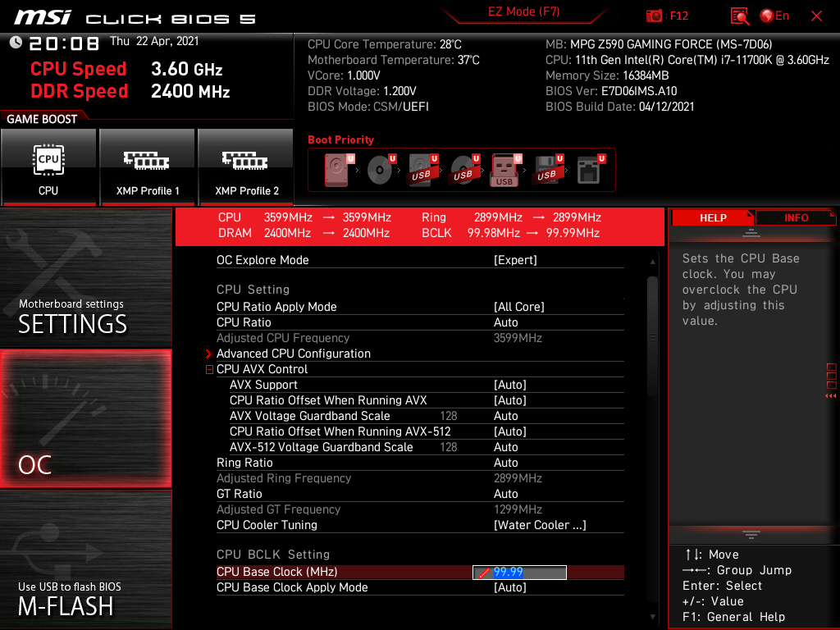Image resolution: width=840 pixels, height=630 pixels.
Task: Select the USB hard disk boot device icon
Action: [x=422, y=170]
